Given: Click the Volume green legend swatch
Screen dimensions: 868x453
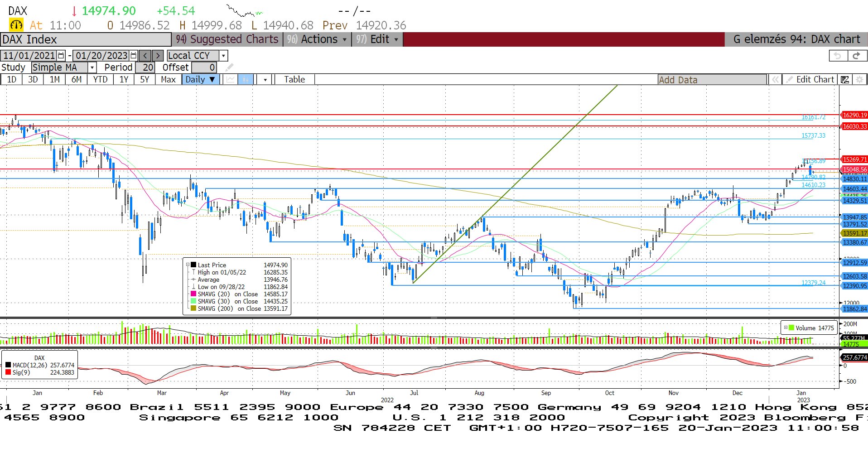Looking at the screenshot, I should 791,328.
